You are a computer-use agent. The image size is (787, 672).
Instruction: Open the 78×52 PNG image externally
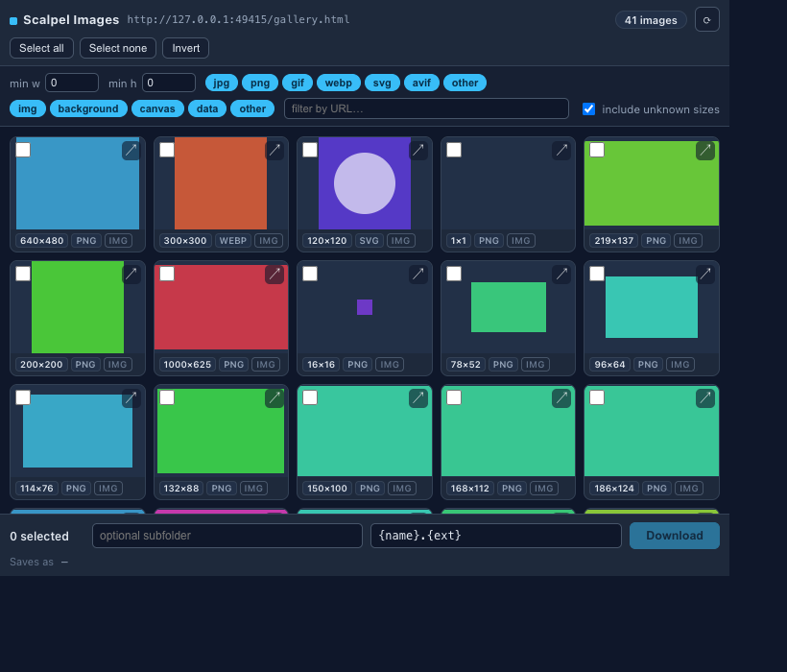pos(561,274)
